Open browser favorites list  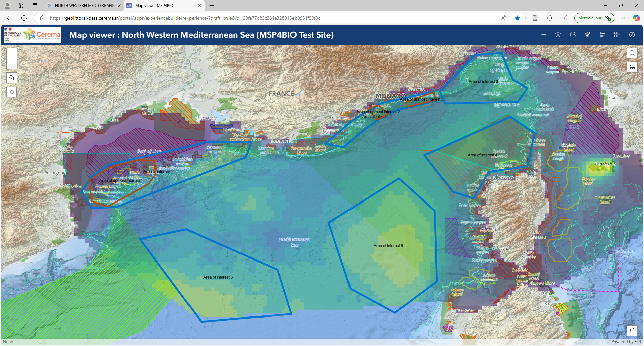[x=566, y=18]
